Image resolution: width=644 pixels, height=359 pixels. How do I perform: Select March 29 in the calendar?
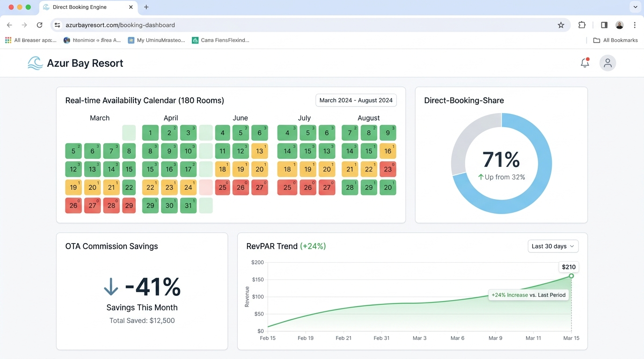pos(129,206)
